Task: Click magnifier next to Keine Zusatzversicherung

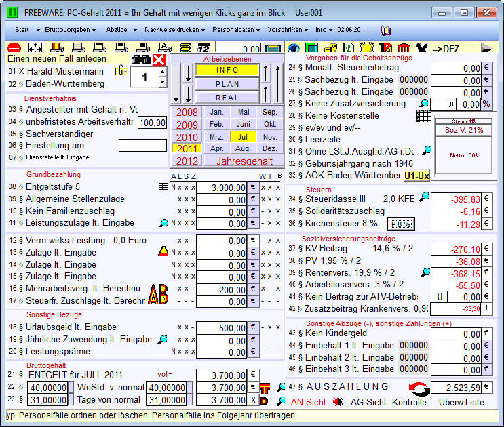Action: (424, 104)
